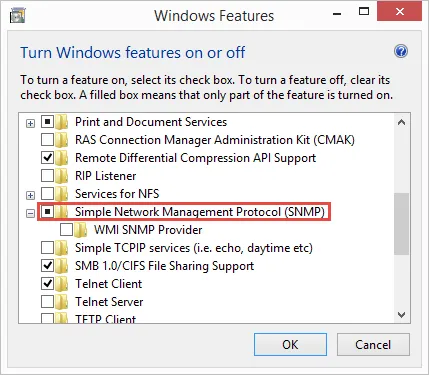Select SMB 1.0/CIFS File Sharing Support label

pyautogui.click(x=165, y=266)
